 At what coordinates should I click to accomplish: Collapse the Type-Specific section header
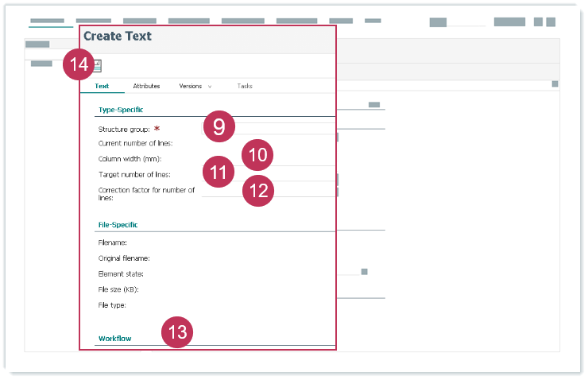120,110
